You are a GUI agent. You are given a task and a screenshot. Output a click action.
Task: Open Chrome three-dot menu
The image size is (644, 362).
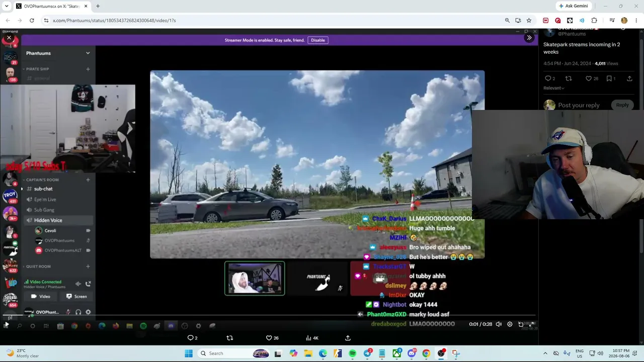click(x=636, y=20)
